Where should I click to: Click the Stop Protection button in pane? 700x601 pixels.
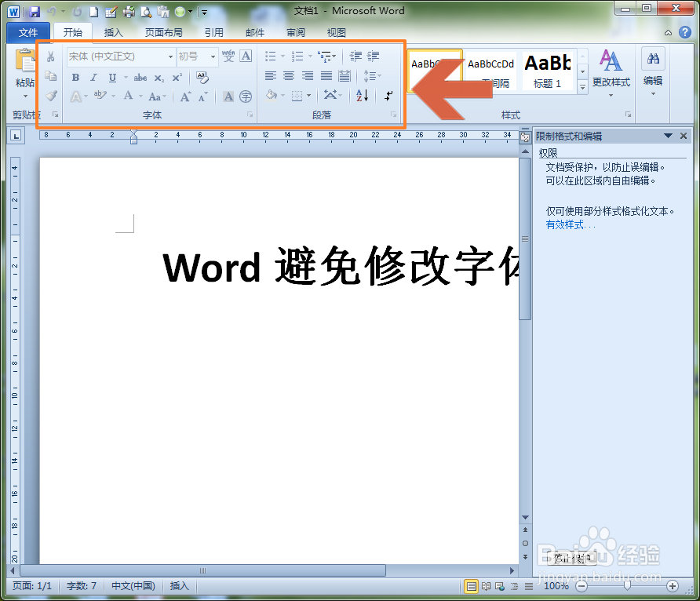(572, 558)
